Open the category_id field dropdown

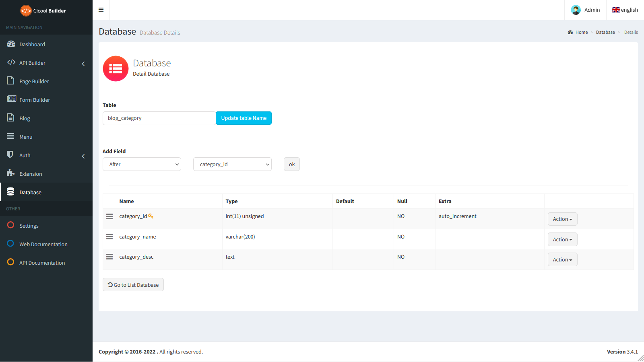coord(232,164)
